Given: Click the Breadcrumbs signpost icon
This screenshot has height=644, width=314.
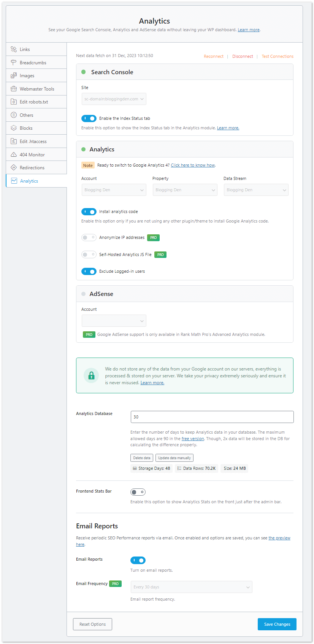Looking at the screenshot, I should coord(14,62).
